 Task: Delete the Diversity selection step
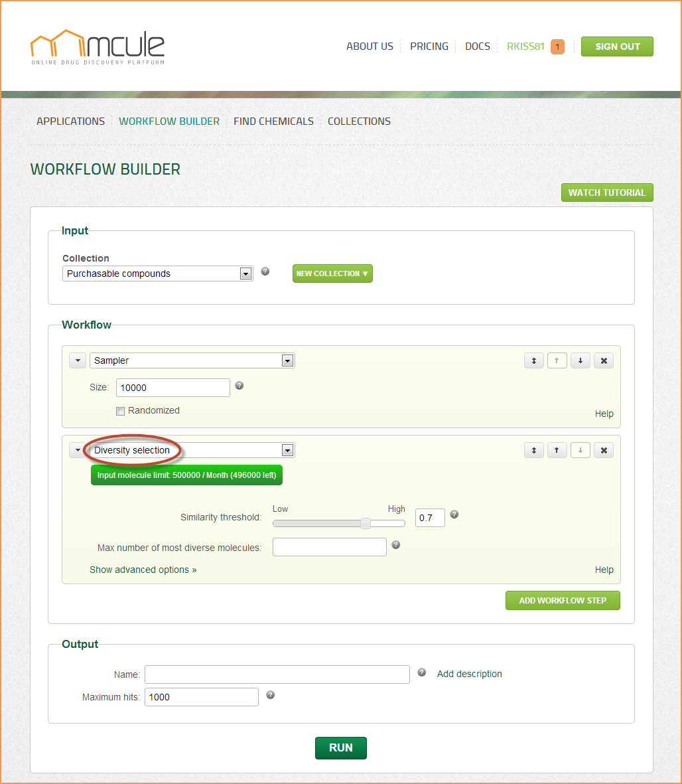[603, 450]
